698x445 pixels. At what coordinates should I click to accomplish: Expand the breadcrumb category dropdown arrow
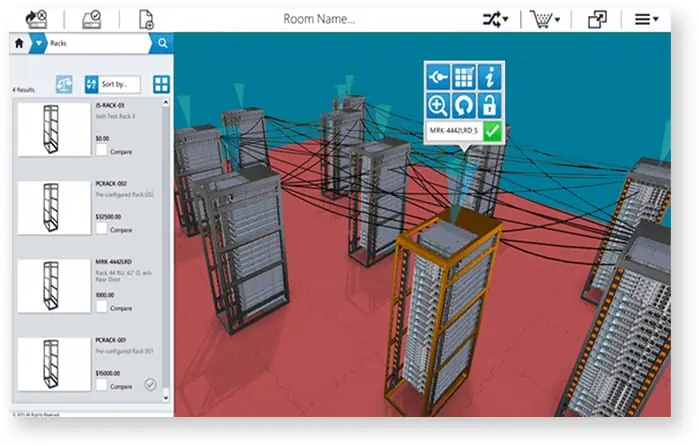pyautogui.click(x=39, y=43)
